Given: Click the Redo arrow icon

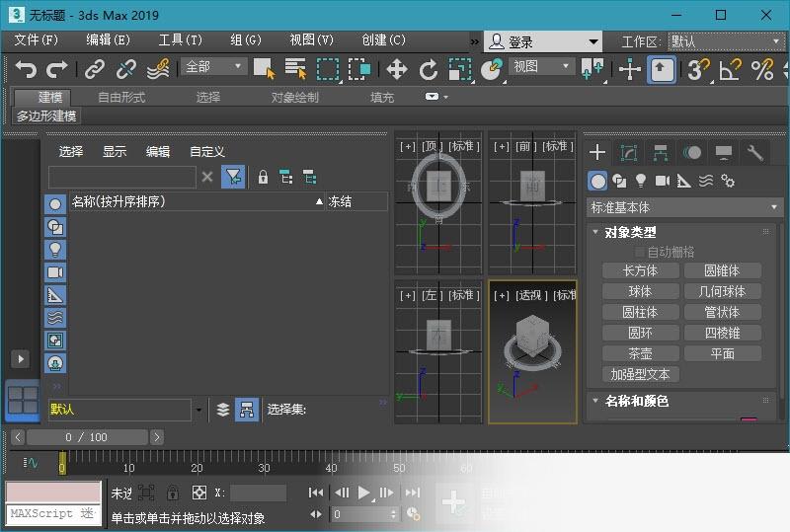Looking at the screenshot, I should [57, 69].
